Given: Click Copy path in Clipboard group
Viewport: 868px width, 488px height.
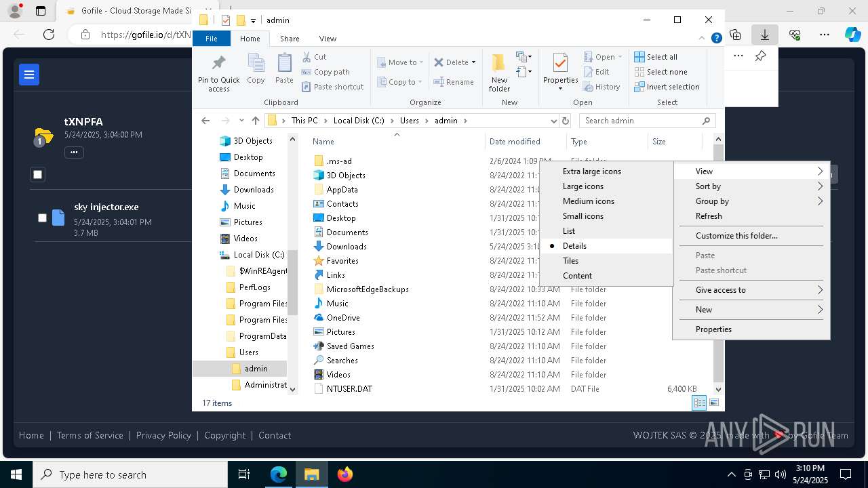Looking at the screenshot, I should pyautogui.click(x=325, y=72).
